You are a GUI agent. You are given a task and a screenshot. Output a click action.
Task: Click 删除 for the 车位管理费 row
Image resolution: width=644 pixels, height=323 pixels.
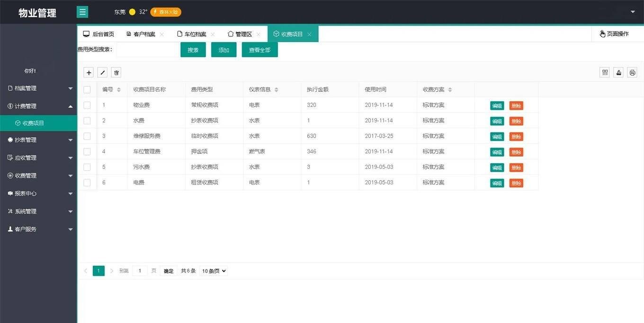coord(516,152)
